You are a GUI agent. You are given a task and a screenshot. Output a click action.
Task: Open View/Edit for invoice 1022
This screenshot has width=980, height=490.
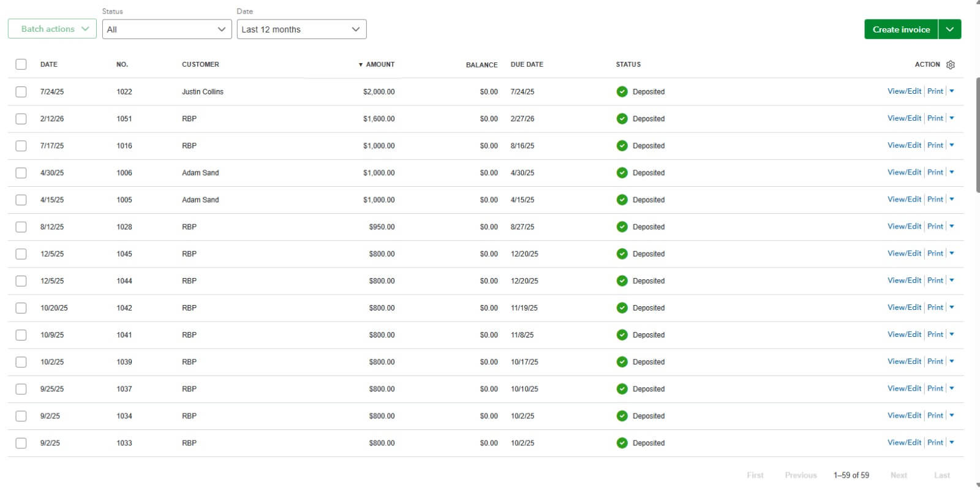coord(904,91)
